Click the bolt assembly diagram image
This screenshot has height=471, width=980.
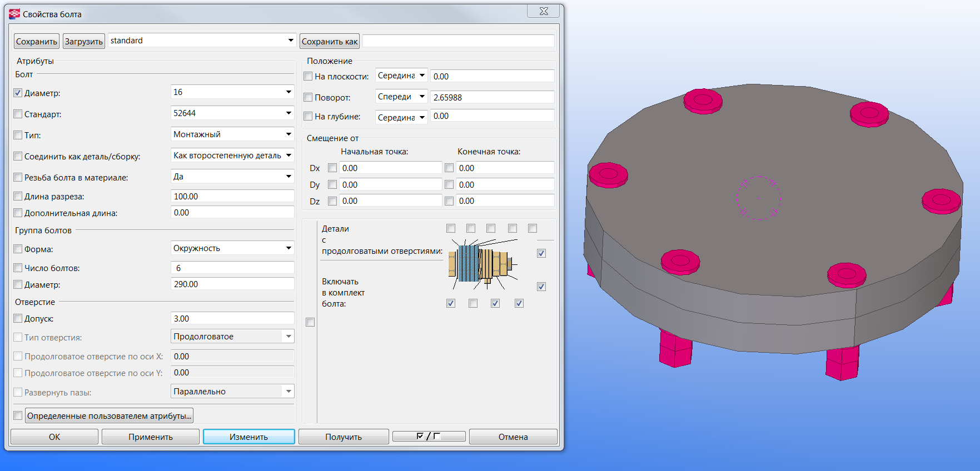coord(482,265)
